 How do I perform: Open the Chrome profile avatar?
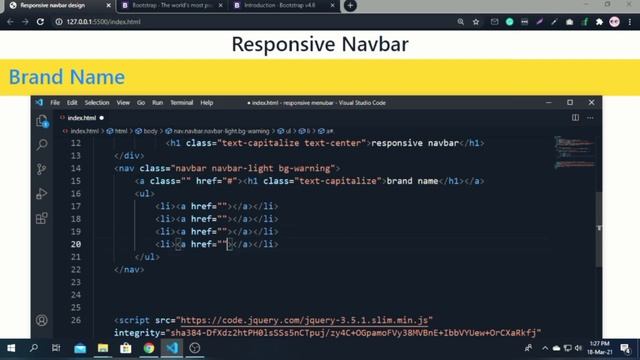pyautogui.click(x=614, y=22)
